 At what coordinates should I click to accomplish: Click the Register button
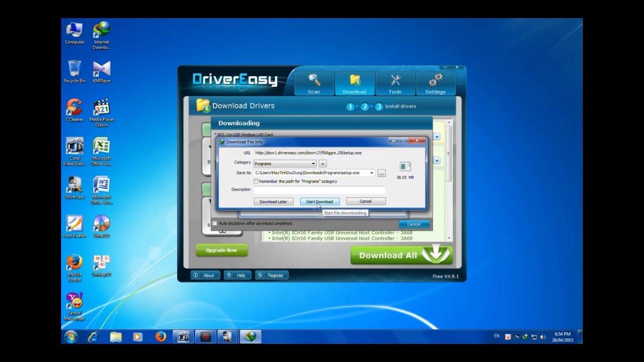[x=272, y=275]
